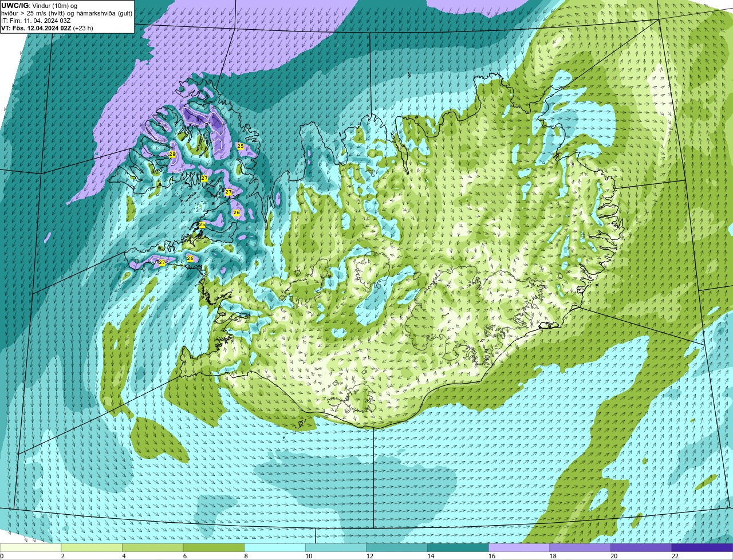This screenshot has height=560, width=733.
Task: Click the '12' tick label on the scale
Action: pyautogui.click(x=370, y=556)
